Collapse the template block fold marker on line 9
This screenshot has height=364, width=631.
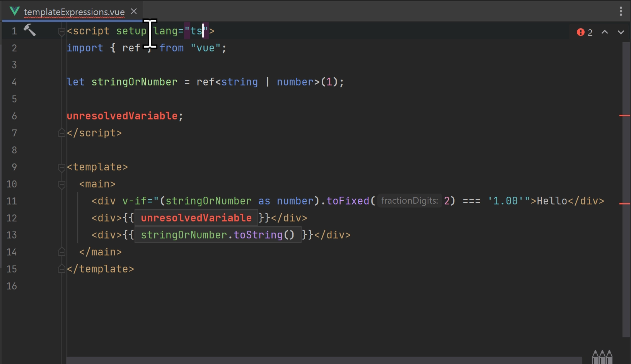[x=61, y=167]
